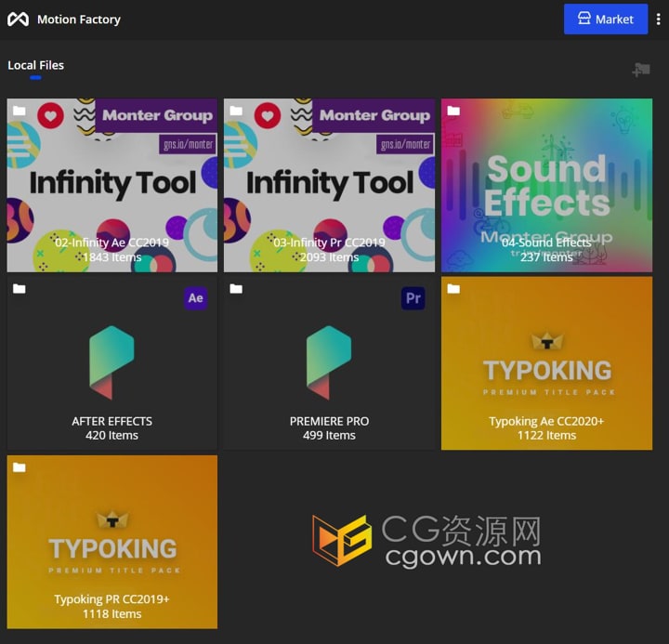669x644 pixels.
Task: Click the "1122 Items" count text
Action: coord(546,435)
